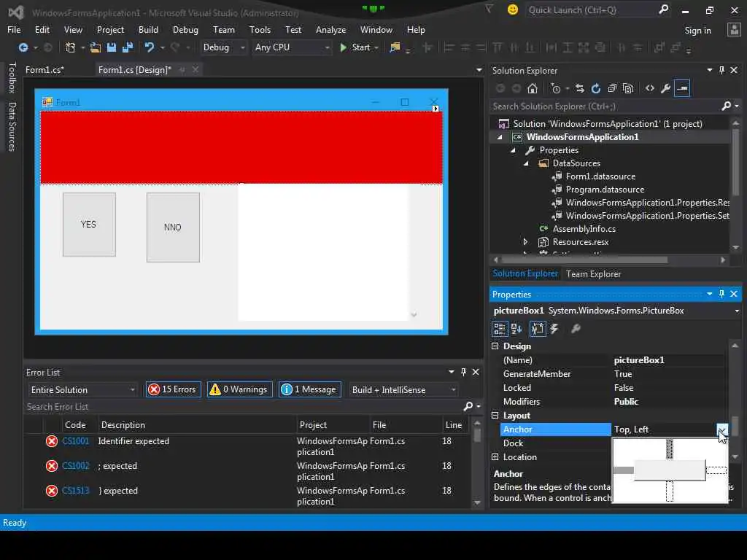Show Events lightning bolt in Properties panel
This screenshot has width=747, height=560.
(x=554, y=329)
